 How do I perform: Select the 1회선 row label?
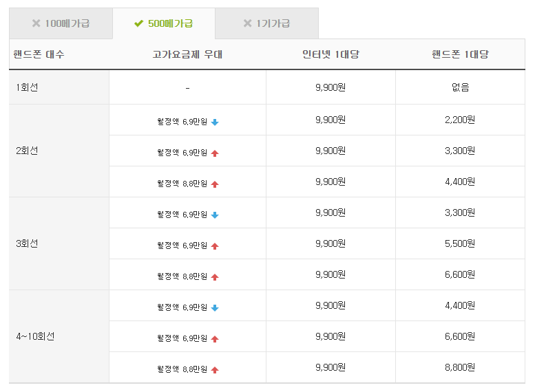tap(27, 87)
